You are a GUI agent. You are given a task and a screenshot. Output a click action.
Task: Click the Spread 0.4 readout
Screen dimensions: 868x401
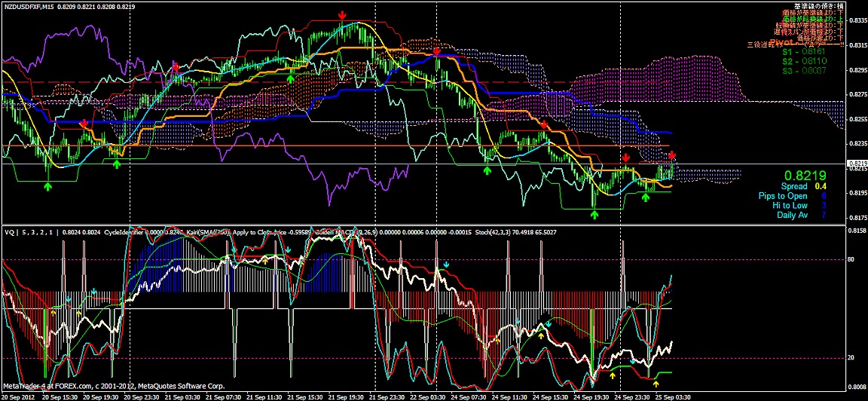pyautogui.click(x=802, y=187)
